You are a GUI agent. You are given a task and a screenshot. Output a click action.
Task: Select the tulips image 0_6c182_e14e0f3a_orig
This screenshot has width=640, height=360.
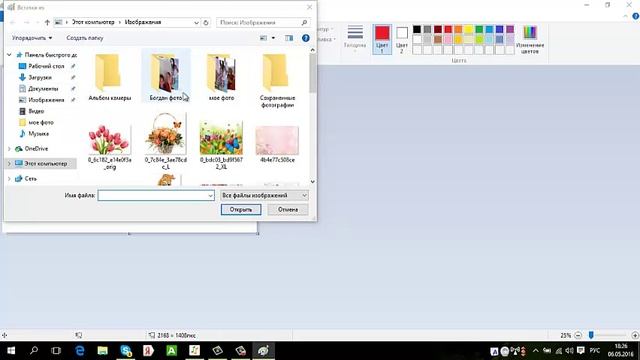(x=109, y=147)
